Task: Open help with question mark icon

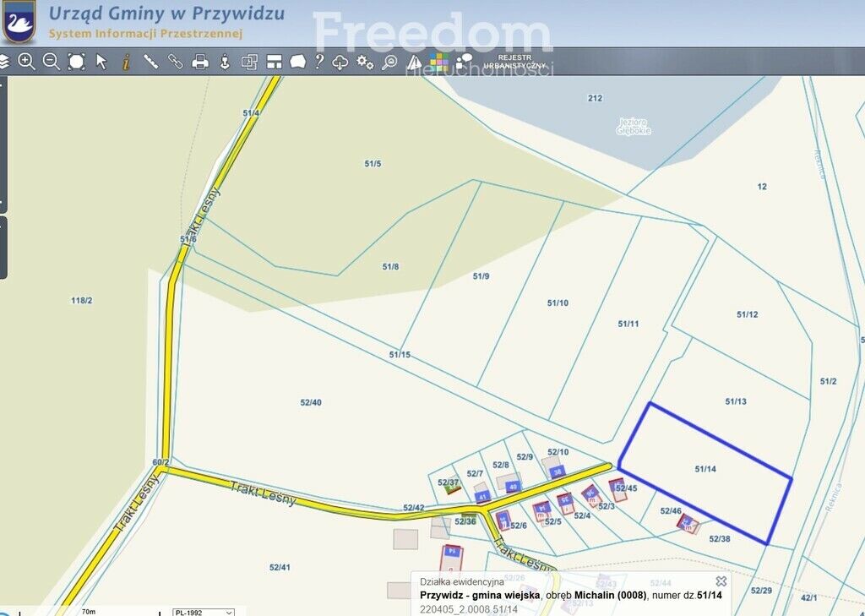Action: (319, 62)
